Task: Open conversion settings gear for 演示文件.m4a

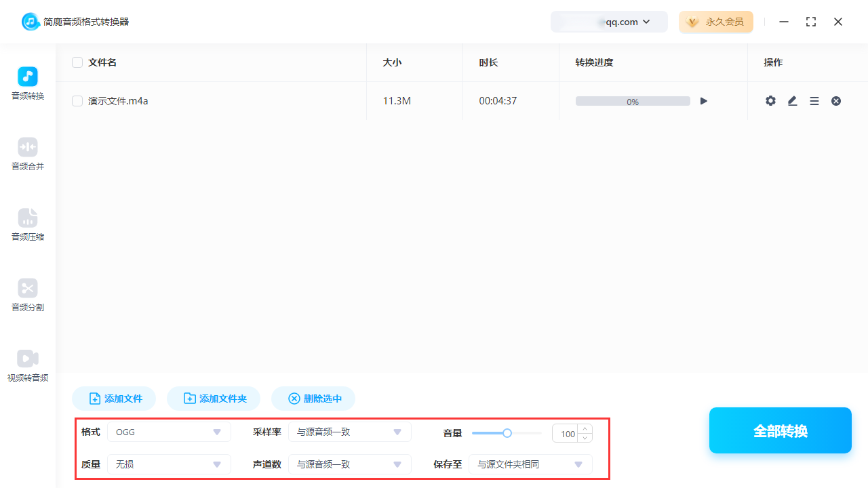Action: tap(770, 100)
